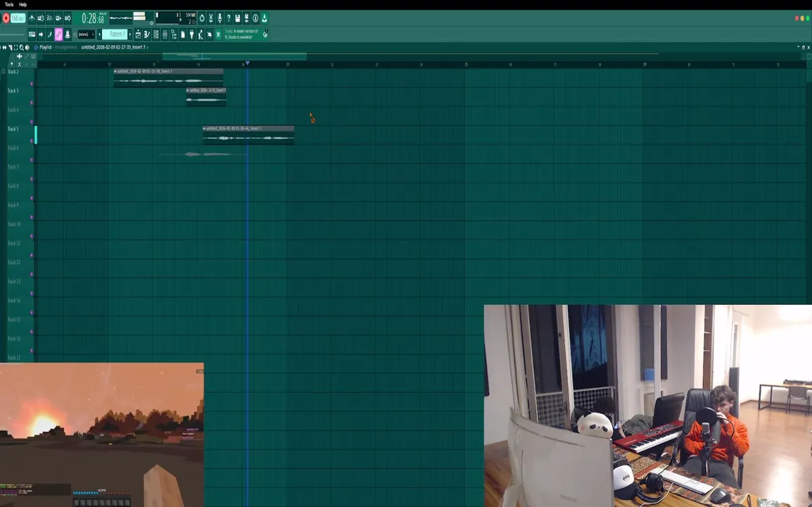
Task: Click the audio editor scissors icon
Action: click(211, 18)
